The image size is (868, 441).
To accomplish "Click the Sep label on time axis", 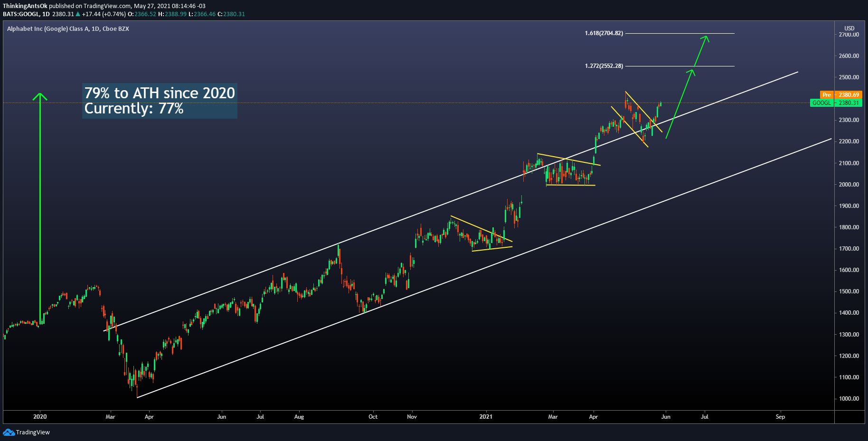I will coord(780,417).
